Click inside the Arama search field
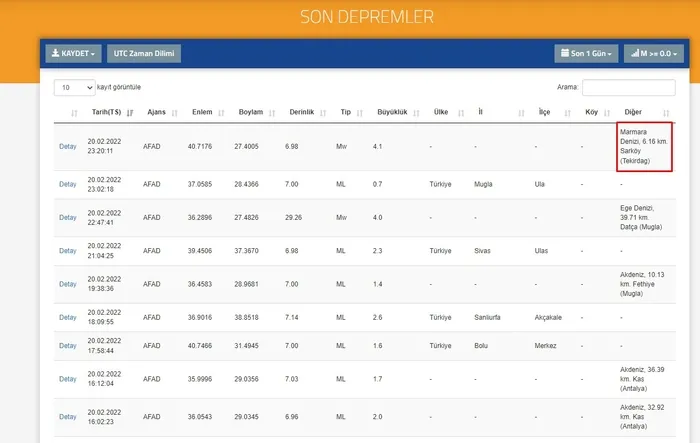This screenshot has width=700, height=443. [629, 88]
